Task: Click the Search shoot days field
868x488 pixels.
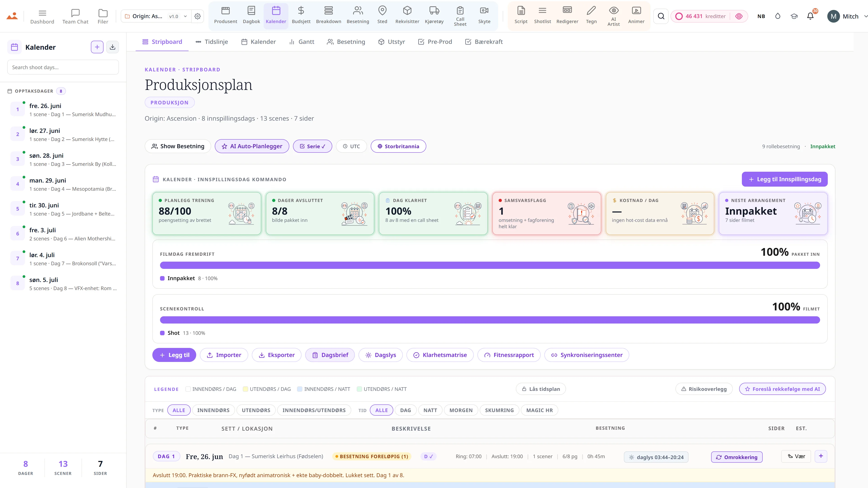Action: click(x=63, y=67)
